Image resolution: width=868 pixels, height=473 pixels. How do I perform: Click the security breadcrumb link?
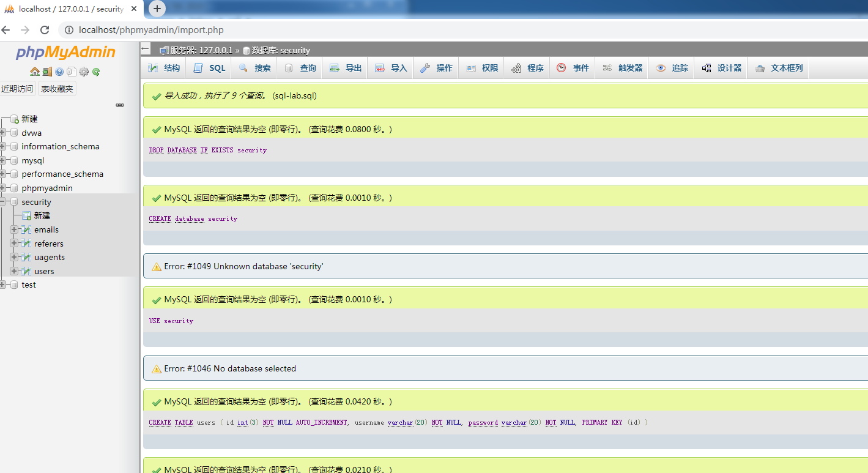pos(289,50)
